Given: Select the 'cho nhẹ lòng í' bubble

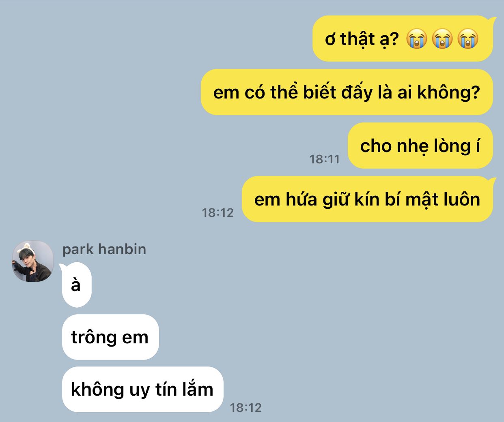Looking at the screenshot, I should pyautogui.click(x=420, y=146).
